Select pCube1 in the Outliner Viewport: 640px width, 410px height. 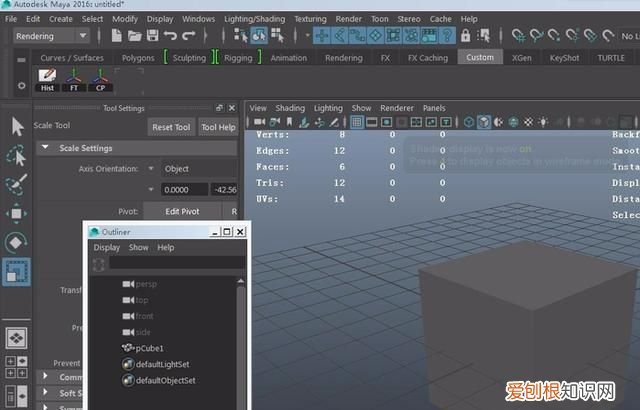click(x=150, y=347)
